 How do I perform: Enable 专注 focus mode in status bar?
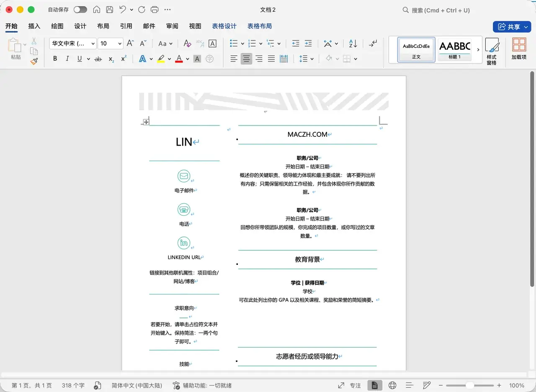356,385
